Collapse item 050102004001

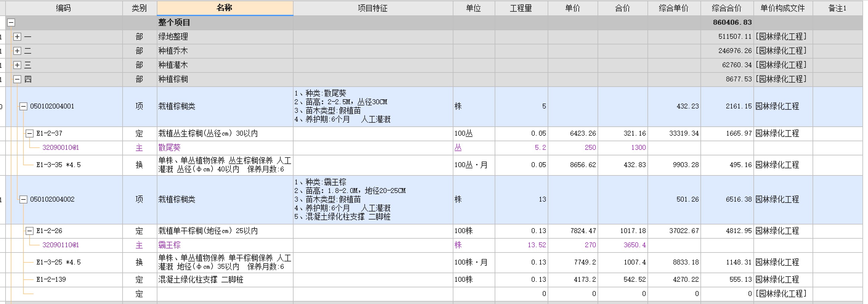point(23,107)
